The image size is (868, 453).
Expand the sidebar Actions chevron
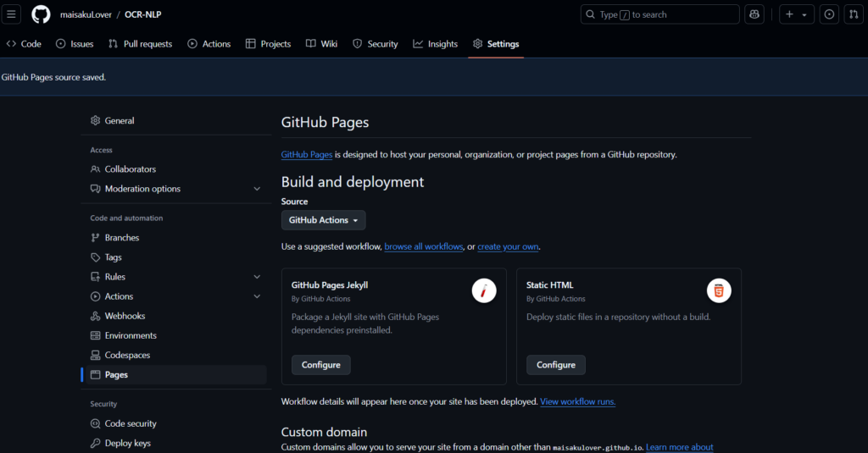click(x=257, y=296)
